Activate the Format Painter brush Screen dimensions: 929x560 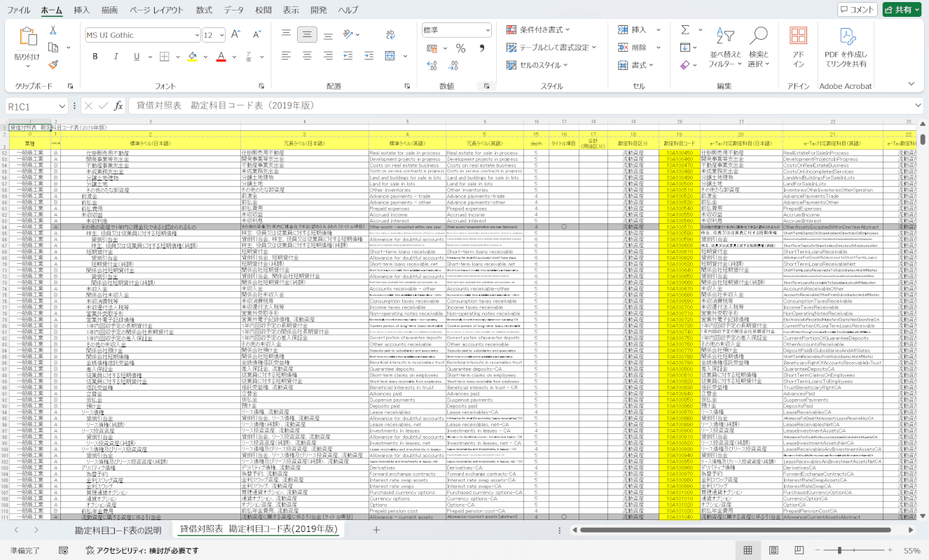pos(53,64)
